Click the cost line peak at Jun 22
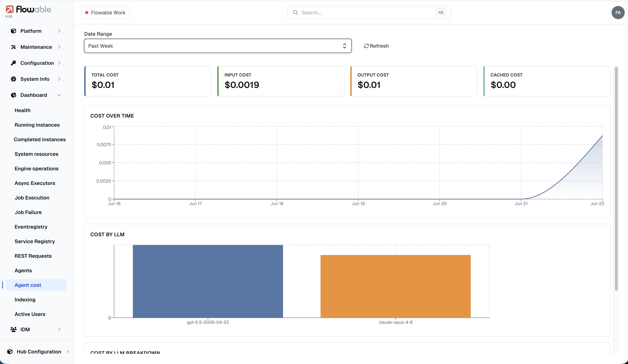The height and width of the screenshot is (364, 628). [x=602, y=136]
